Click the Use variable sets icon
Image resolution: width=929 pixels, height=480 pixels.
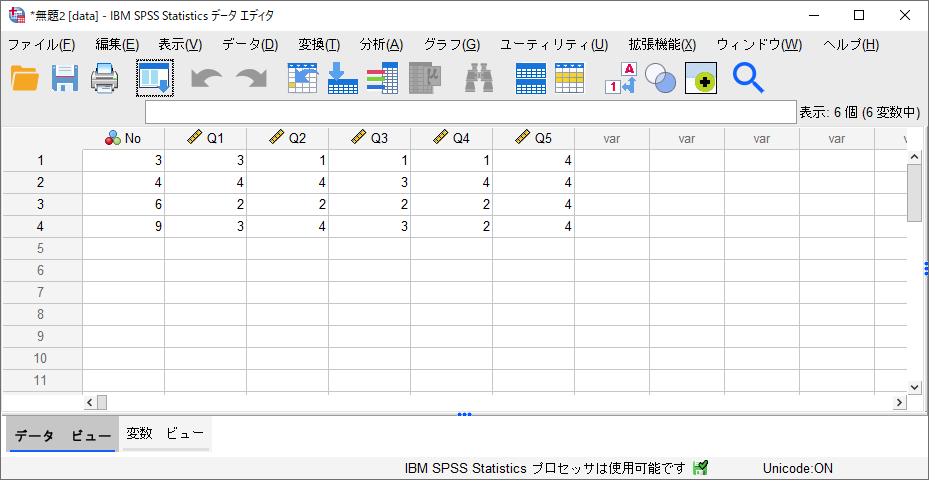[660, 78]
